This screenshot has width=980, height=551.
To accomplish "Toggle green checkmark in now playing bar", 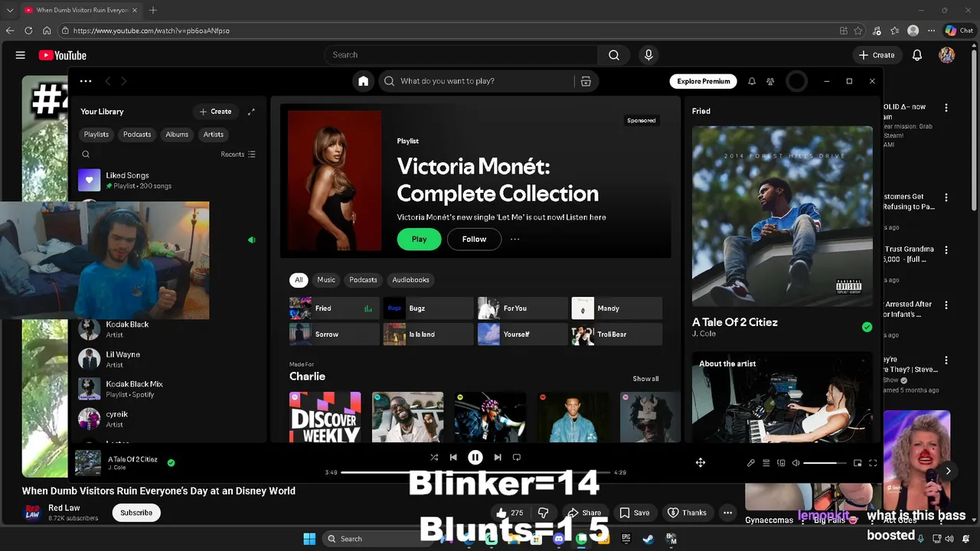I will point(171,463).
